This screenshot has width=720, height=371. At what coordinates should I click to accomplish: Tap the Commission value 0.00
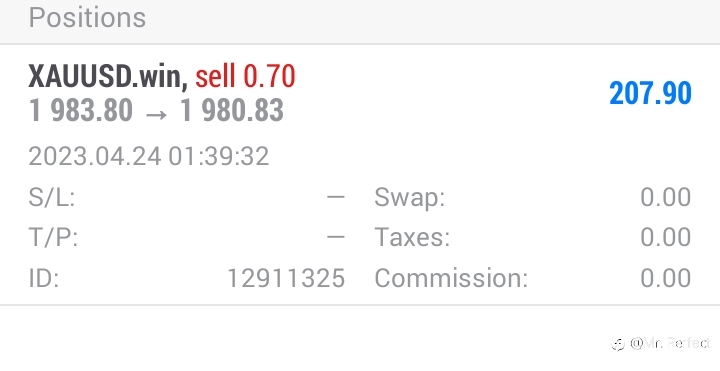(x=665, y=278)
